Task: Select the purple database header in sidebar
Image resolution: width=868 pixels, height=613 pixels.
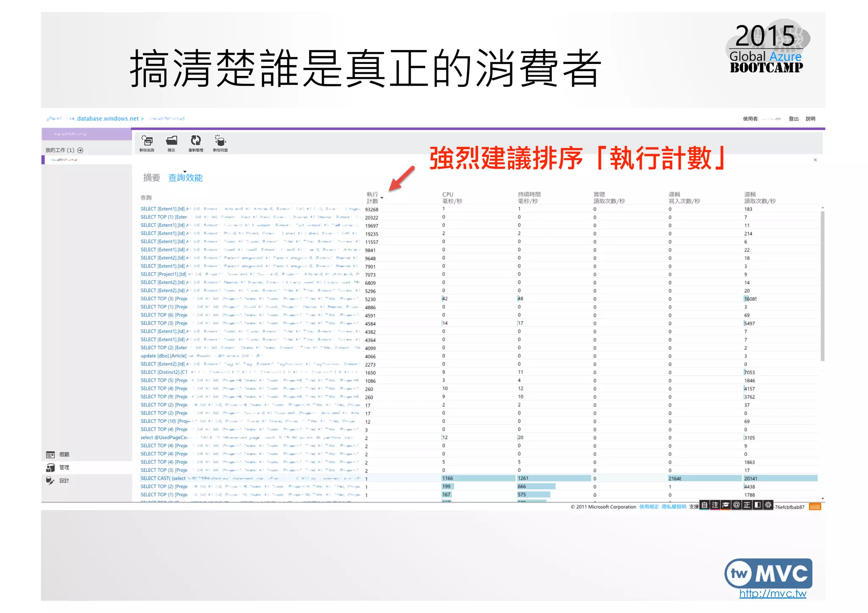Action: point(86,134)
